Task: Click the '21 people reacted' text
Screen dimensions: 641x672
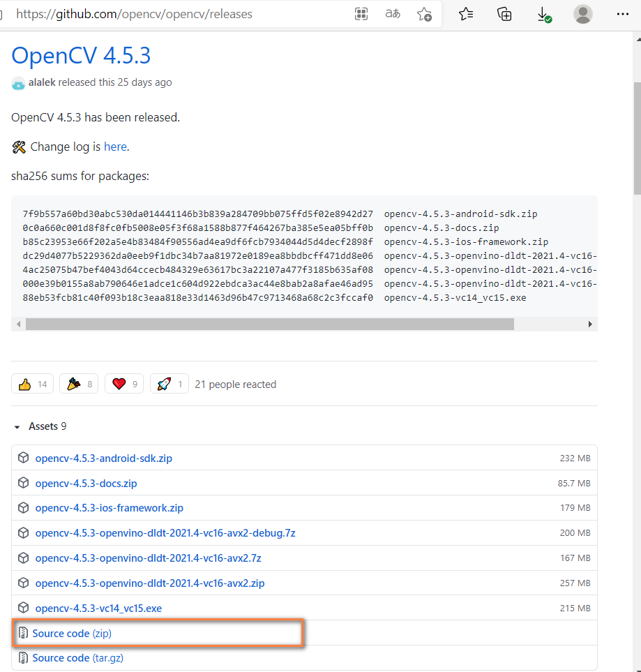Action: [235, 384]
